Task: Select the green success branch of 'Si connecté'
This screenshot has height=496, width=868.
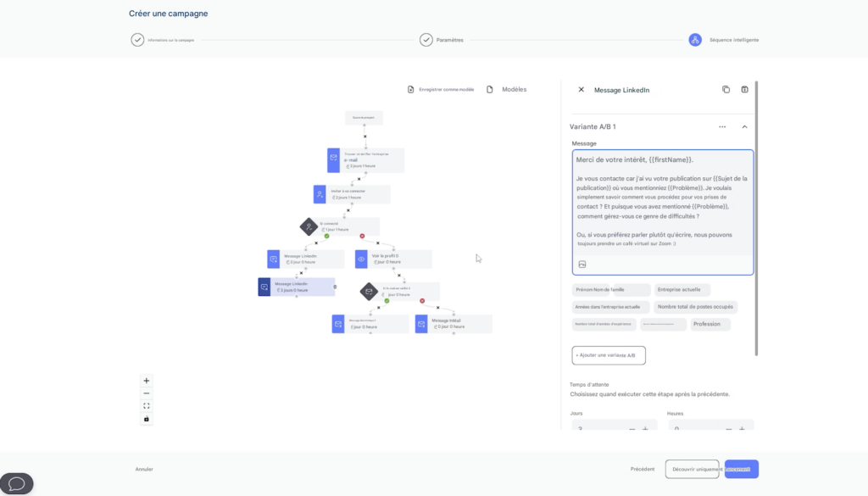Action: click(x=326, y=236)
